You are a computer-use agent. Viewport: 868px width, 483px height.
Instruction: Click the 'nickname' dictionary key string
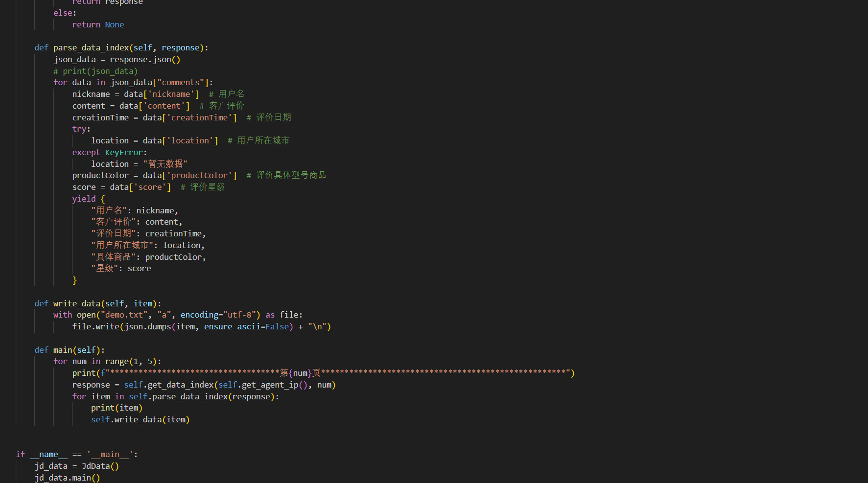[171, 94]
